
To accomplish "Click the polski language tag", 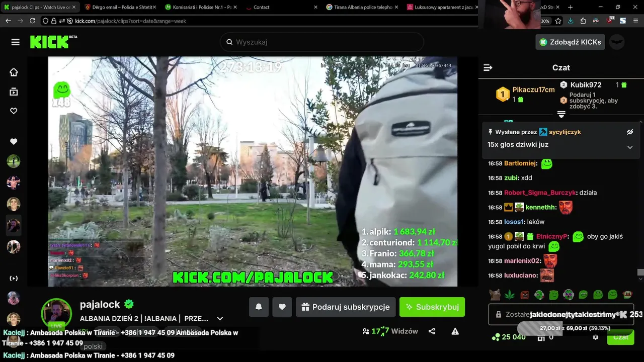I will click(93, 346).
